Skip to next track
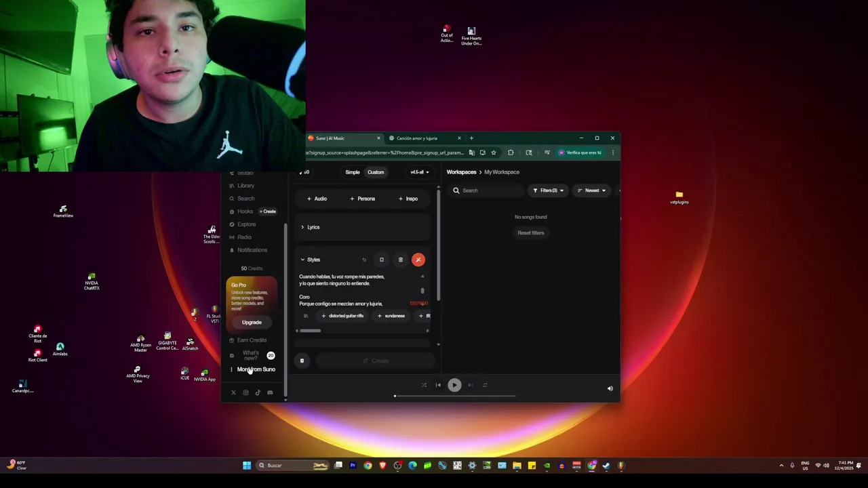 [471, 385]
